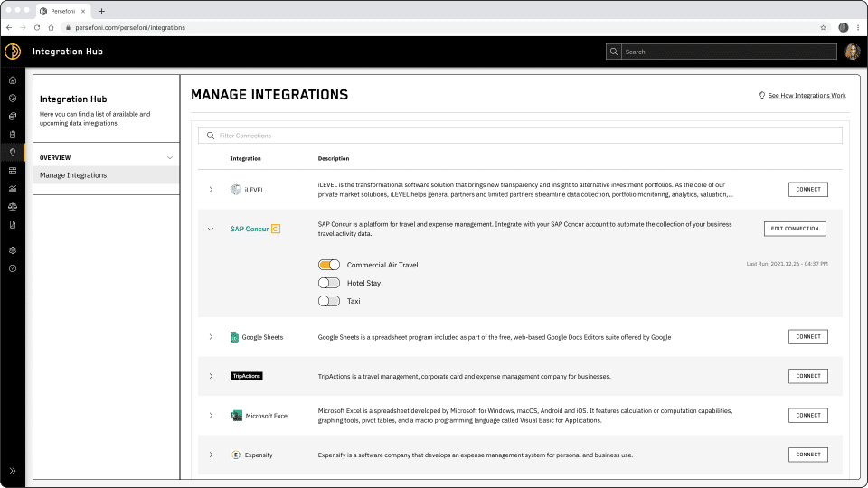This screenshot has width=868, height=488.
Task: Open the browser three-dot menu
Action: click(x=859, y=28)
